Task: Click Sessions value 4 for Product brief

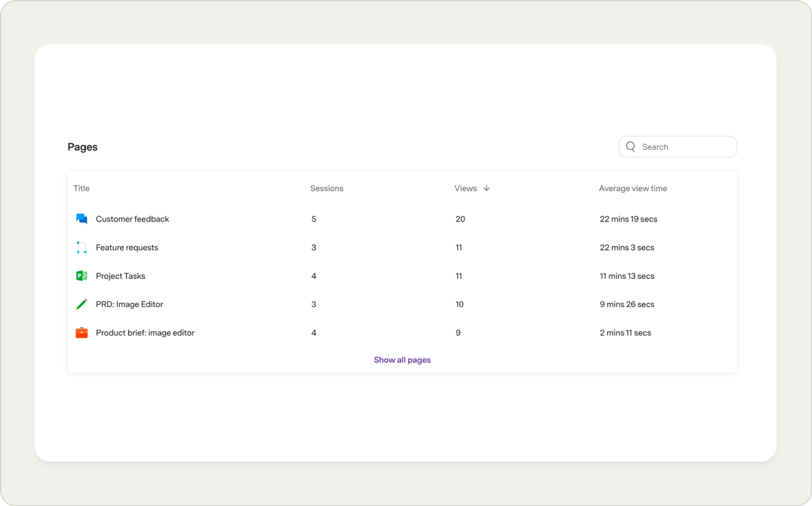Action: coord(314,333)
